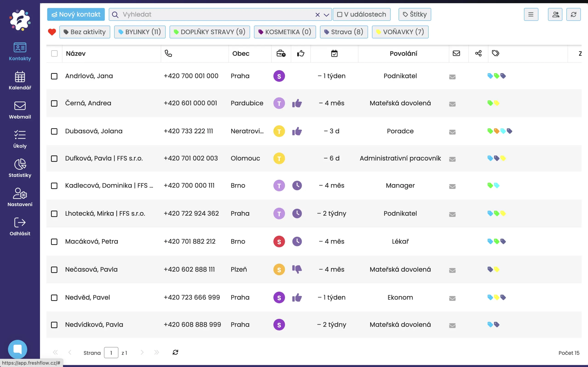Open Webmail from the sidebar

tap(20, 110)
